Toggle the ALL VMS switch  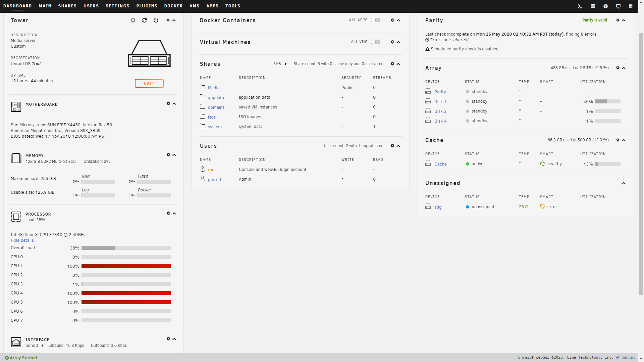[x=375, y=42]
